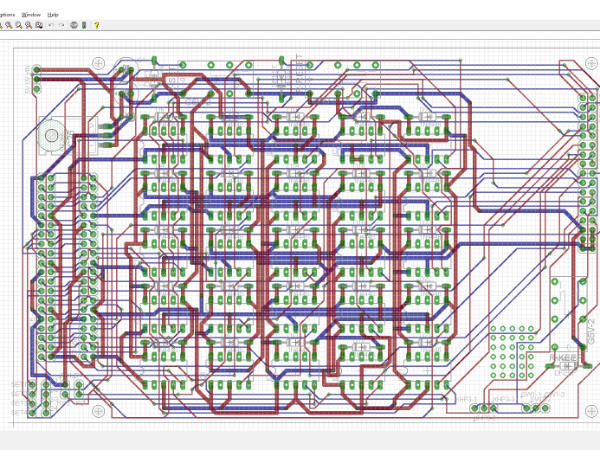Image resolution: width=600 pixels, height=450 pixels.
Task: Click the Redo arrow in toolbar
Action: pyautogui.click(x=62, y=25)
